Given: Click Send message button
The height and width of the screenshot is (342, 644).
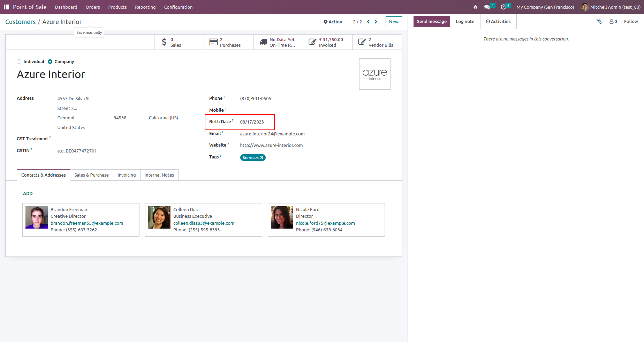Looking at the screenshot, I should tap(432, 22).
